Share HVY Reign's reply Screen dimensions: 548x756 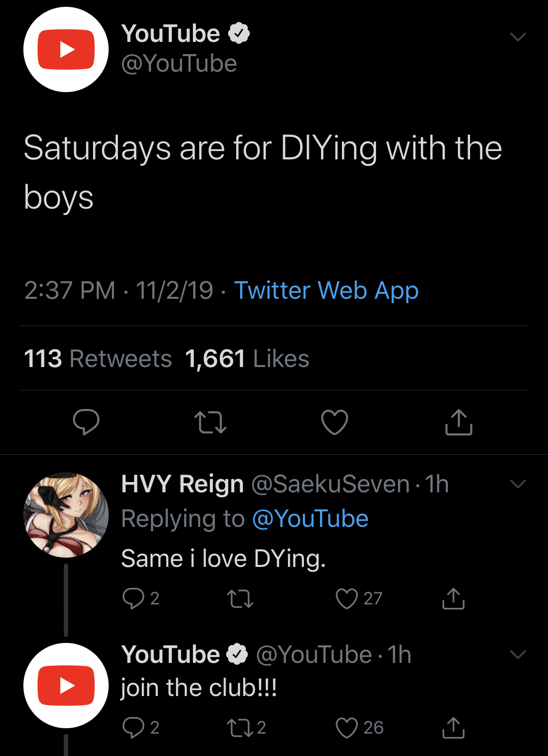coord(454,599)
